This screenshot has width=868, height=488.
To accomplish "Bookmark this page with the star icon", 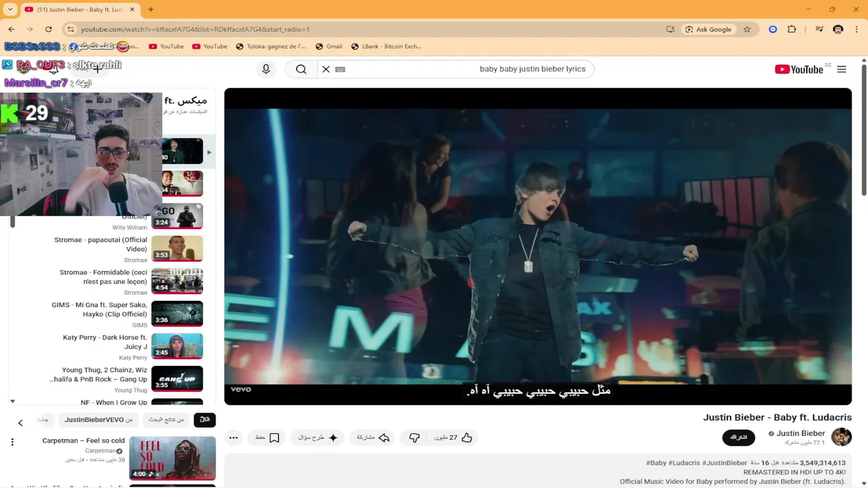I will [x=747, y=29].
